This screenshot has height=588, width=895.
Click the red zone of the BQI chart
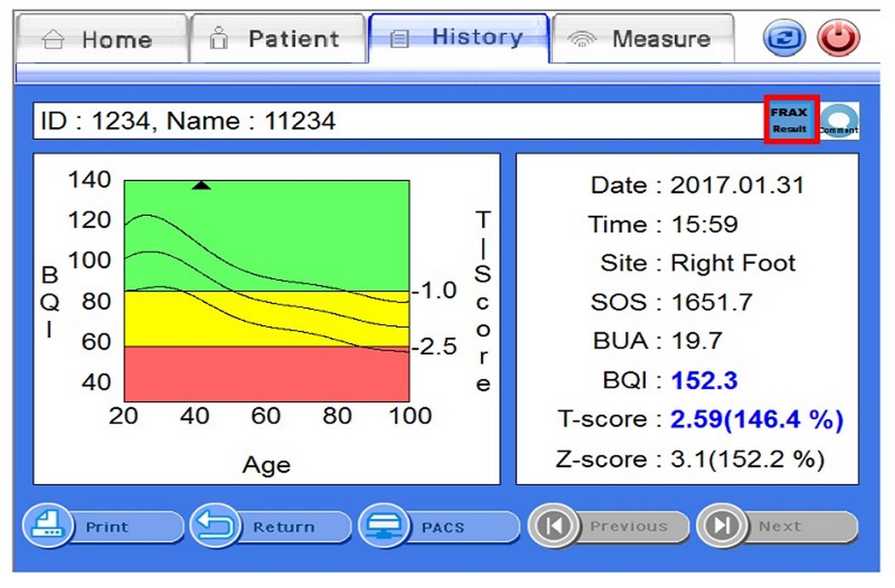point(267,374)
